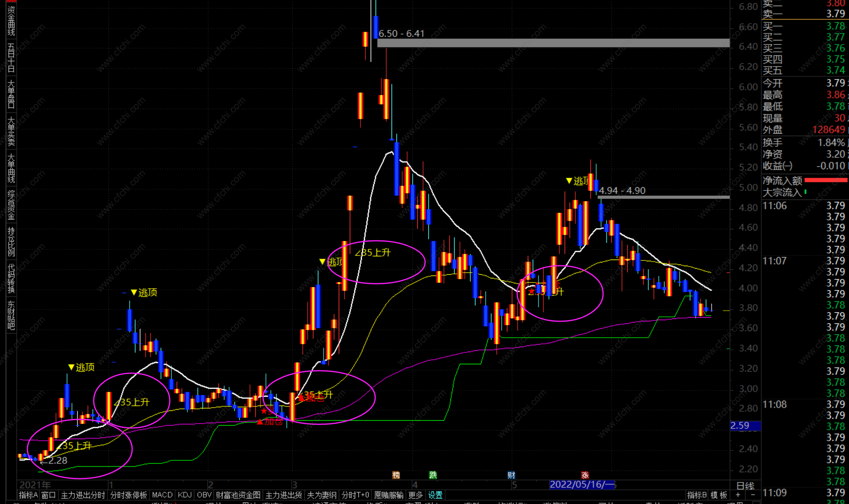
Task: Click the green 跌 marker icon
Action: coord(433,475)
